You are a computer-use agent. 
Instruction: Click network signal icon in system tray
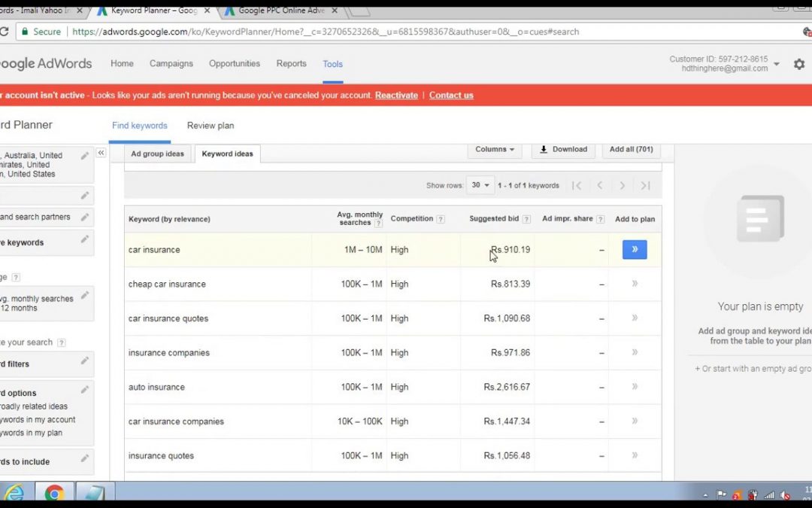(x=769, y=495)
